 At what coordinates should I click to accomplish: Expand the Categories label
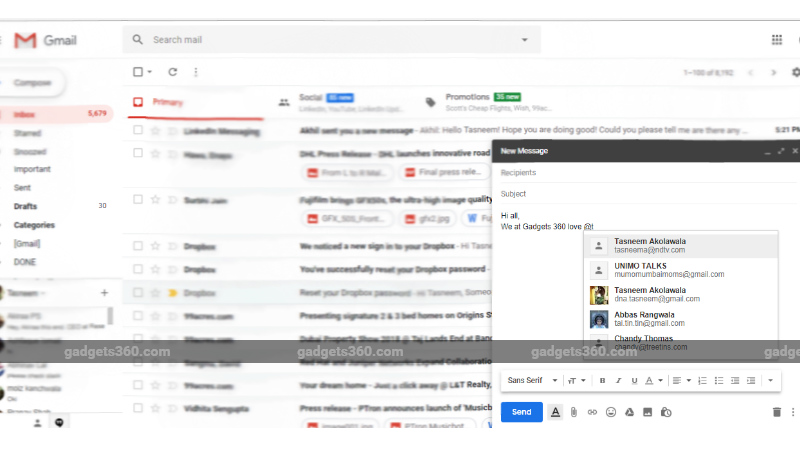click(x=34, y=225)
